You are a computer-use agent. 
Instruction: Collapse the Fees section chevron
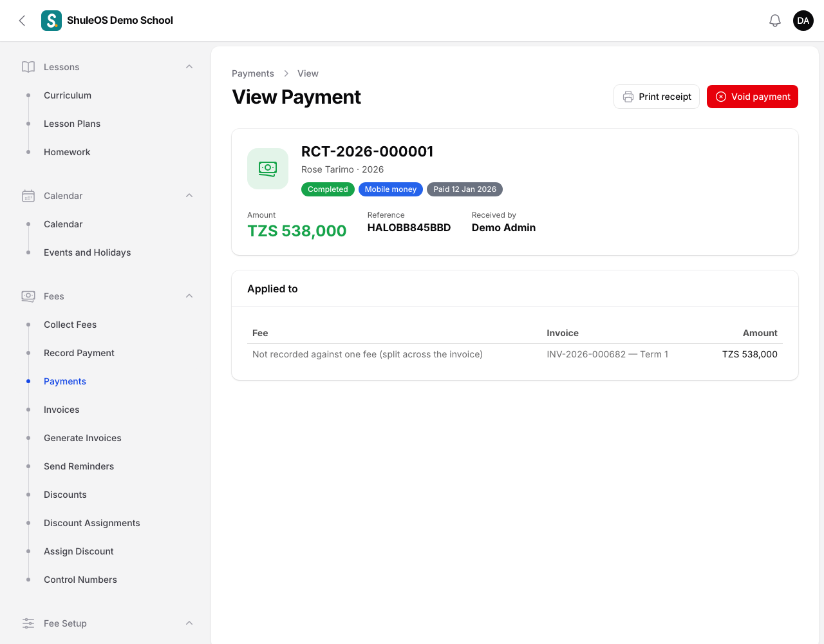[189, 296]
